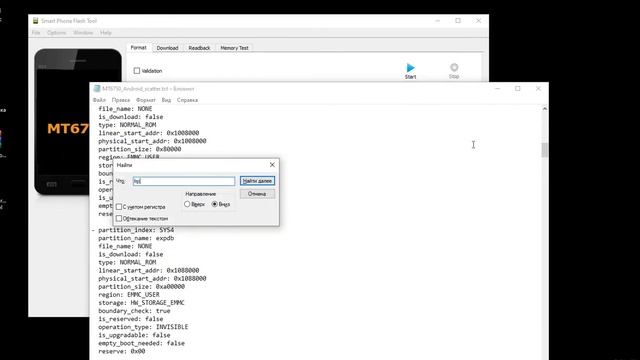Viewport: 640px width, 360px height.
Task: Click the Notepad scroll up arrow
Action: 544,109
